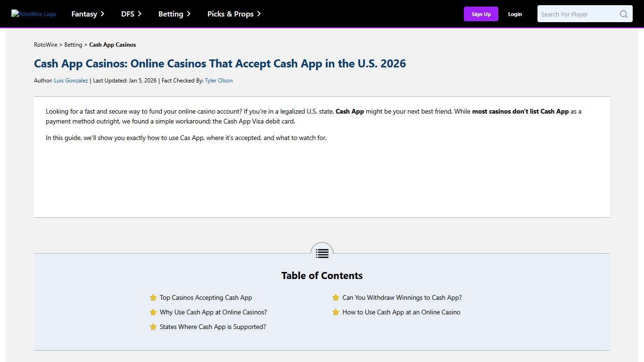This screenshot has height=362, width=644.
Task: Click the RotoWire logo
Action: click(33, 14)
